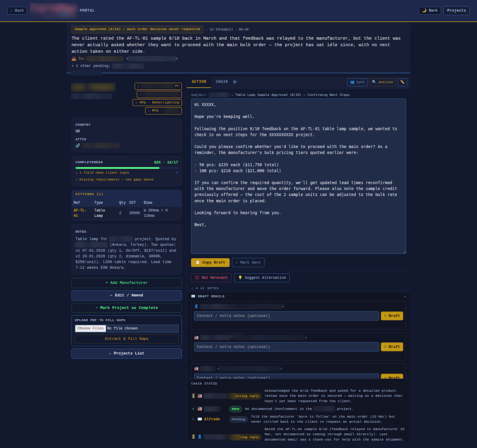Click the factory icon in Done chain row
The height and width of the screenshot is (448, 477).
(x=199, y=409)
